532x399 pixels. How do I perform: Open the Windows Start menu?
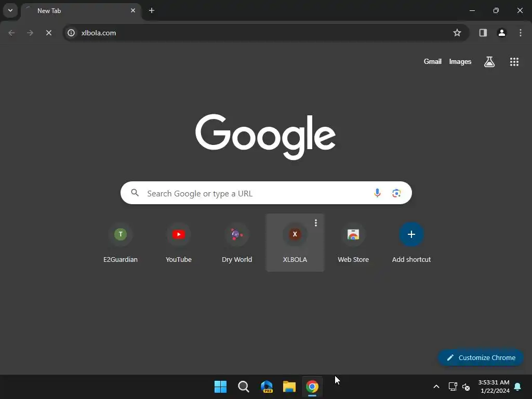coord(220,387)
